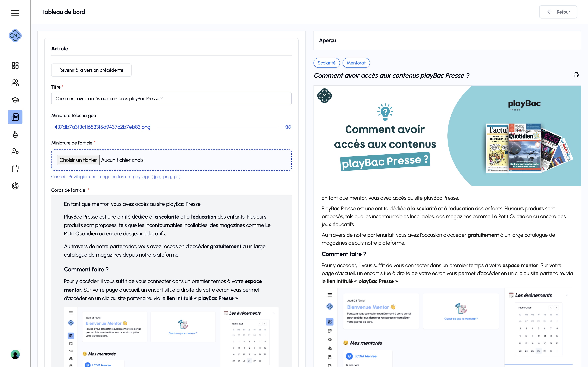Click the embedded dashboard screenshot in editor

(x=171, y=337)
